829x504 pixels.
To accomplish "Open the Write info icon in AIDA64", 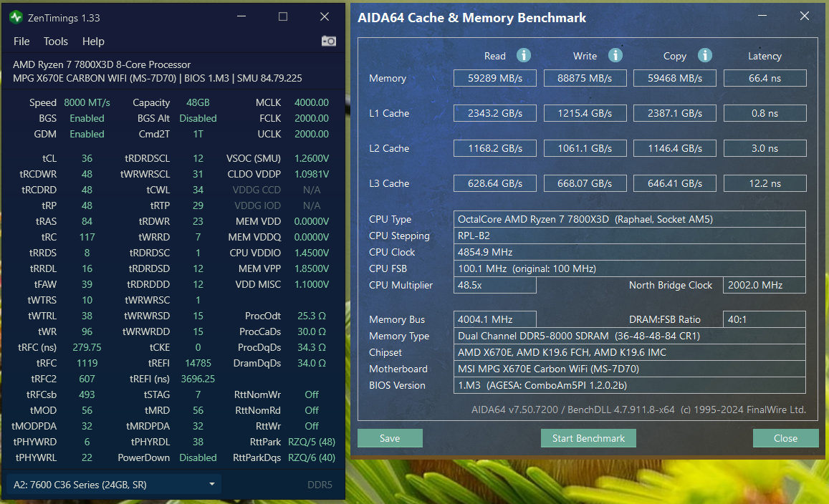I will [615, 55].
